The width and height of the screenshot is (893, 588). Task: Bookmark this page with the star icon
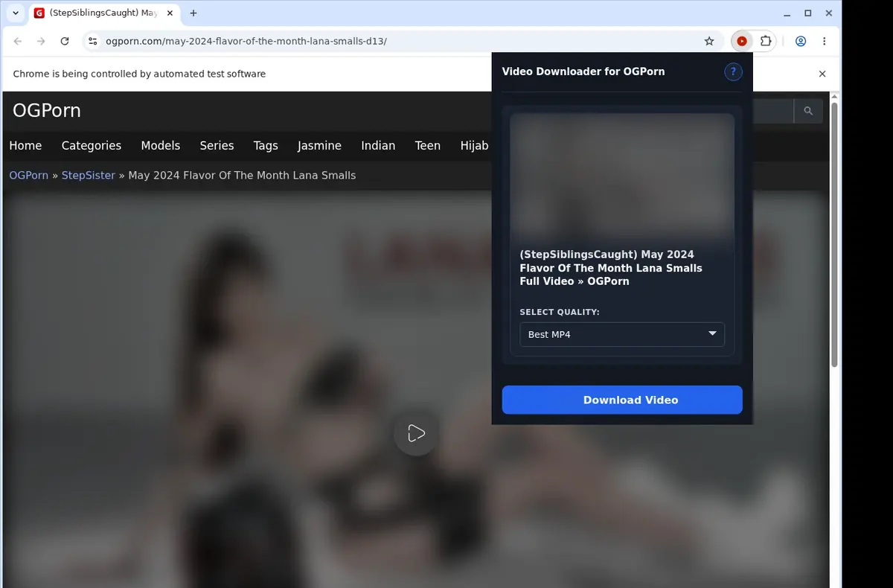(709, 42)
